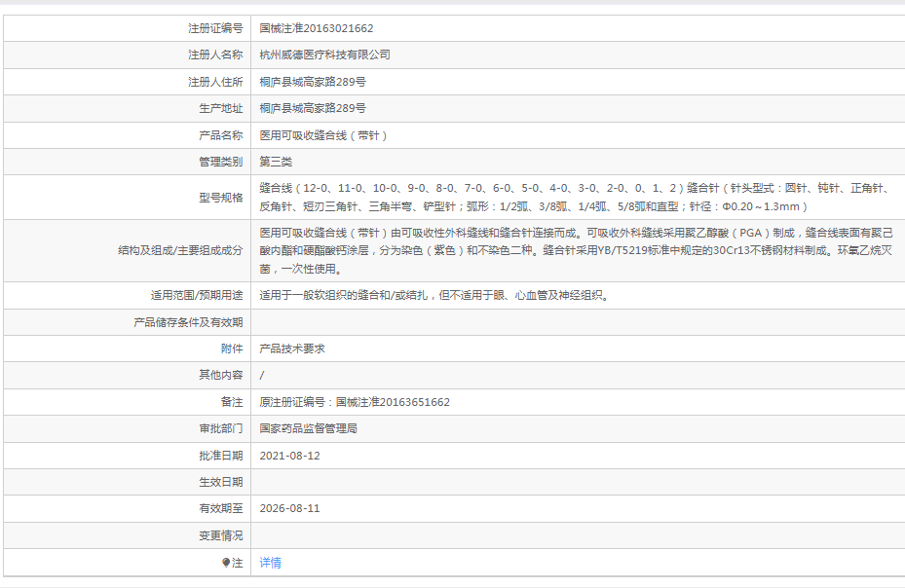Click the bulb icon beside 注

point(226,563)
